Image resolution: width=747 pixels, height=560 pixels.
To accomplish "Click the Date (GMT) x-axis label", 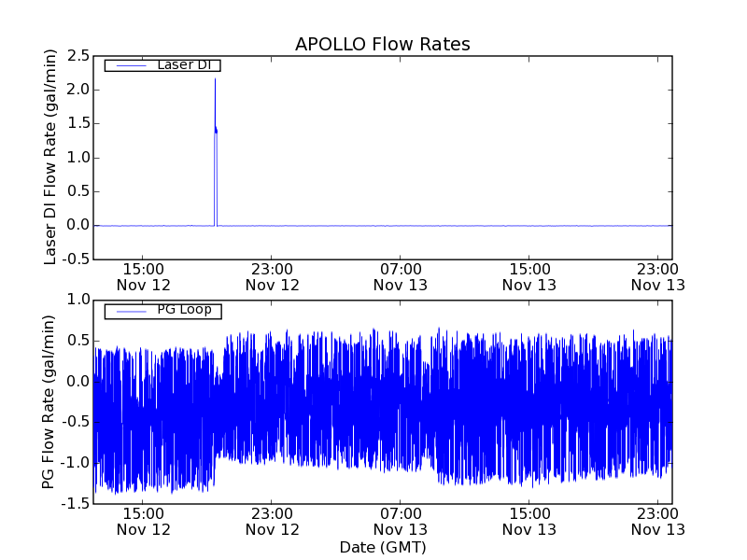I will [x=382, y=547].
